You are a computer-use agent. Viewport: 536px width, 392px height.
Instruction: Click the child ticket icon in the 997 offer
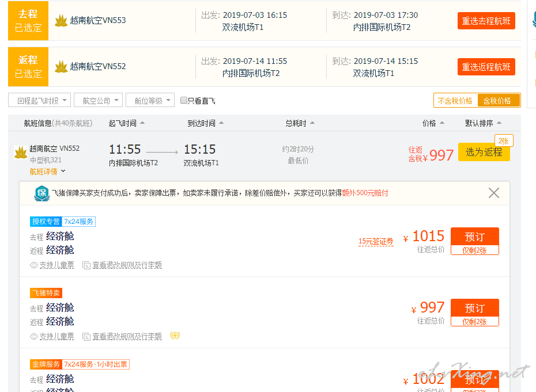tap(34, 337)
